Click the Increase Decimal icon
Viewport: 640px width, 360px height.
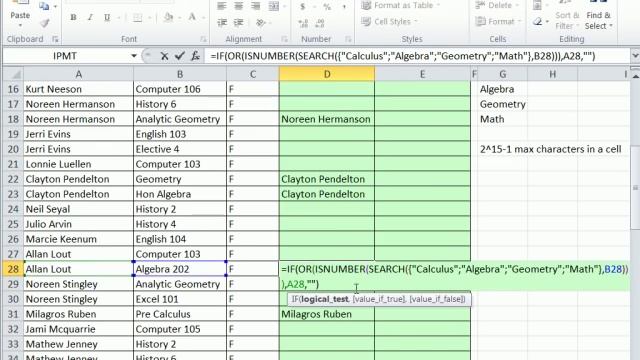[303, 23]
